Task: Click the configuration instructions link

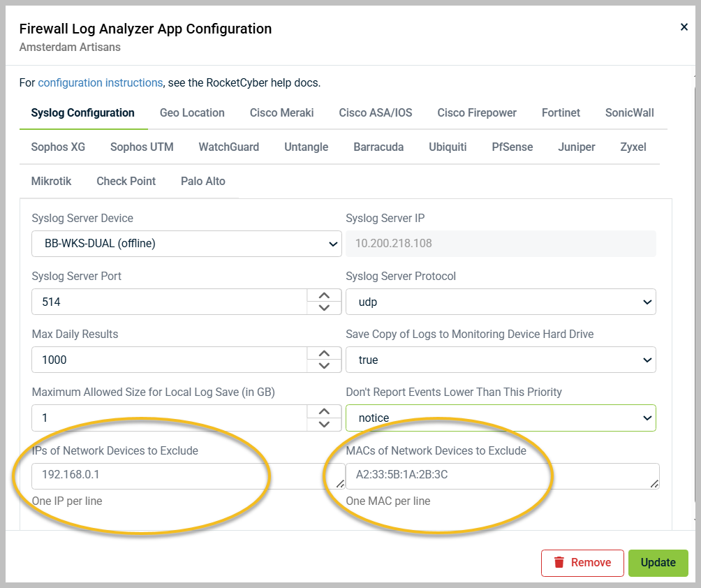Action: click(x=100, y=82)
